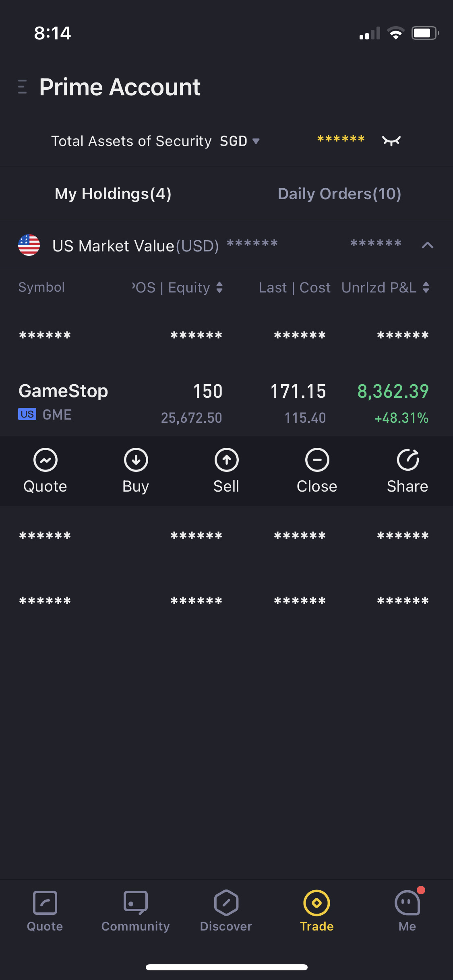The height and width of the screenshot is (980, 453).
Task: Sort holdings by Unrlzd P&L
Action: click(x=385, y=288)
